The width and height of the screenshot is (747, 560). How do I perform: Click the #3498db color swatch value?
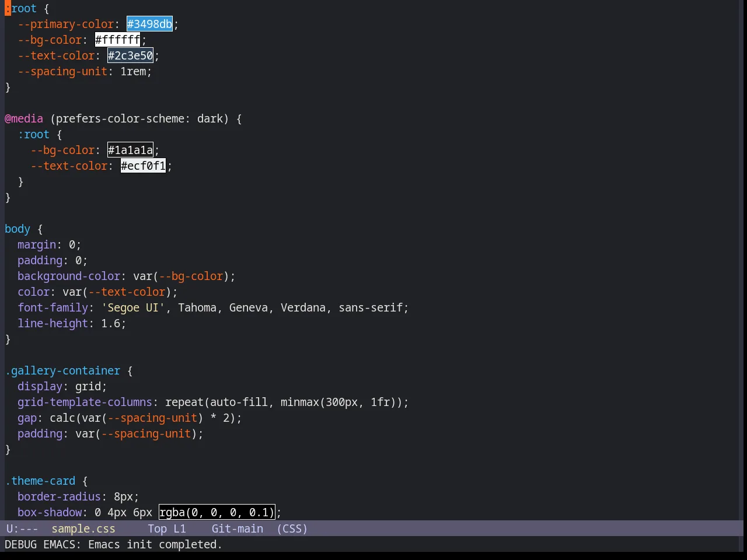(149, 24)
